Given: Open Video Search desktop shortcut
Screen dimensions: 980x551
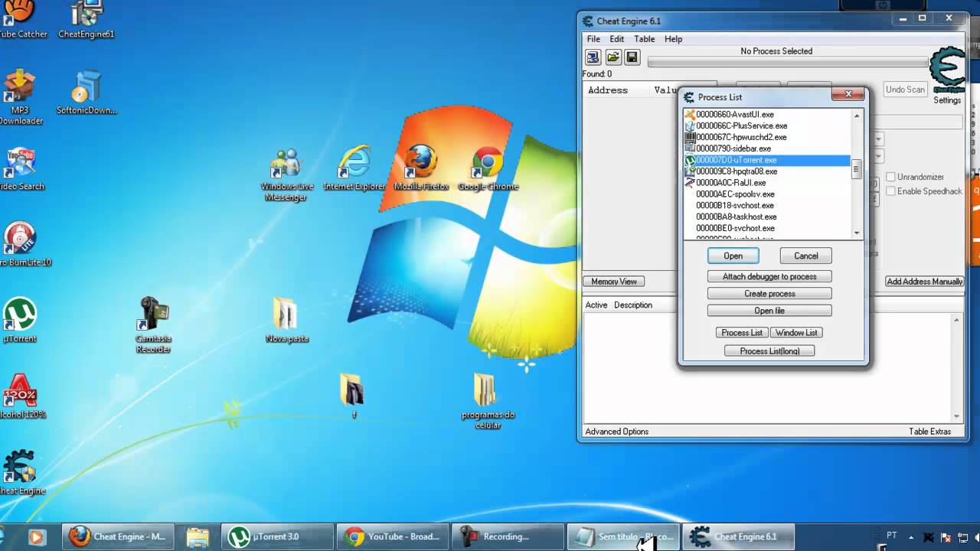Looking at the screenshot, I should pos(21,168).
